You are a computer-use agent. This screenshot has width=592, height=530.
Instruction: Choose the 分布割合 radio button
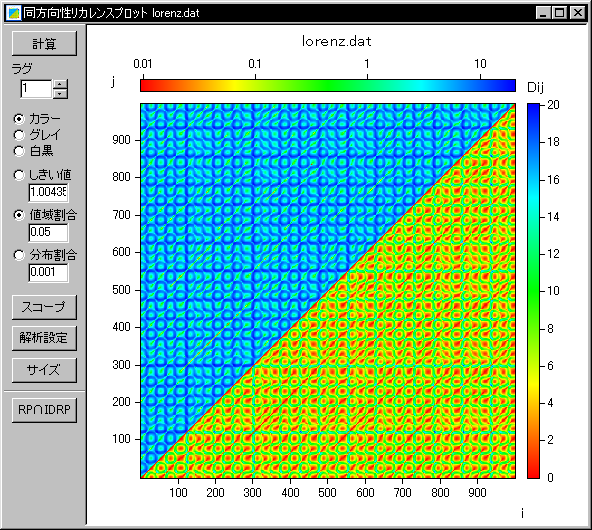(19, 255)
